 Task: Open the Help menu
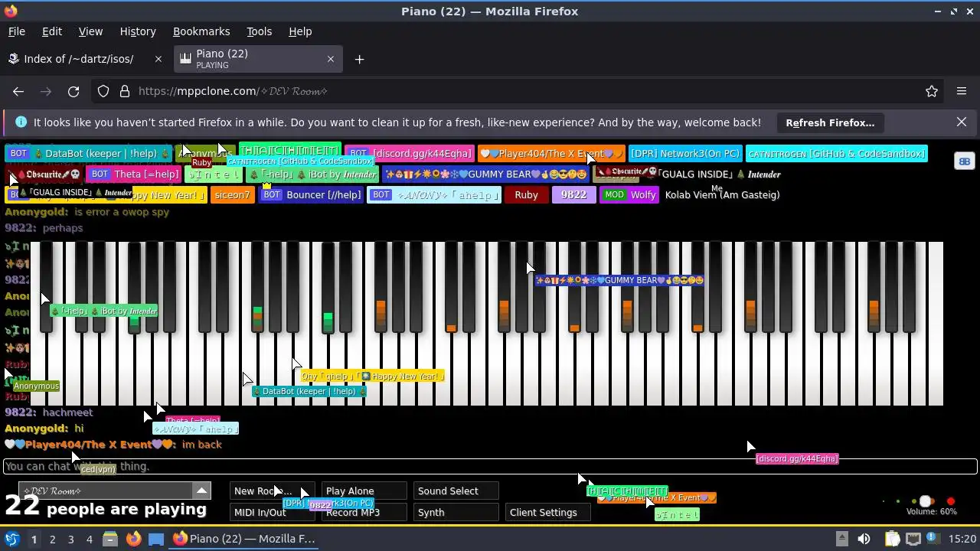[300, 31]
